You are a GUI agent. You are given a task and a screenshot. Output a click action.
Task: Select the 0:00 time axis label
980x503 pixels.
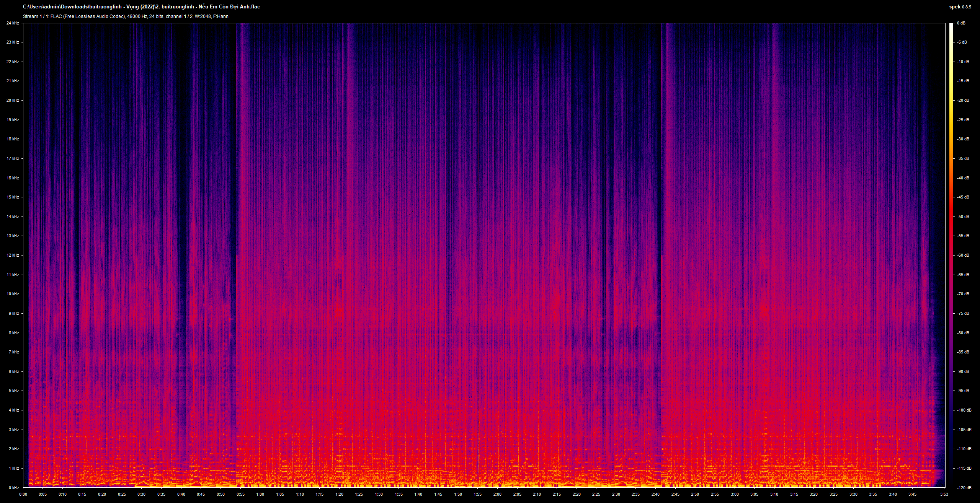pos(23,494)
